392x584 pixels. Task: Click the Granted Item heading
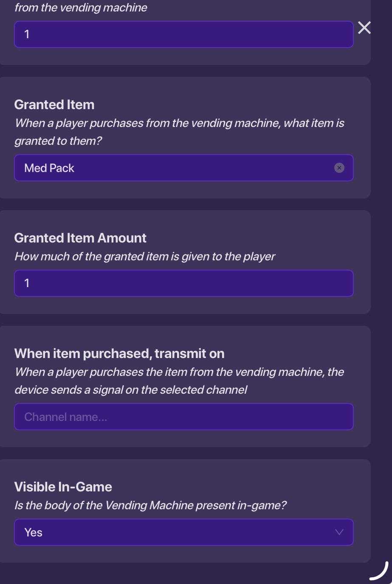(54, 104)
